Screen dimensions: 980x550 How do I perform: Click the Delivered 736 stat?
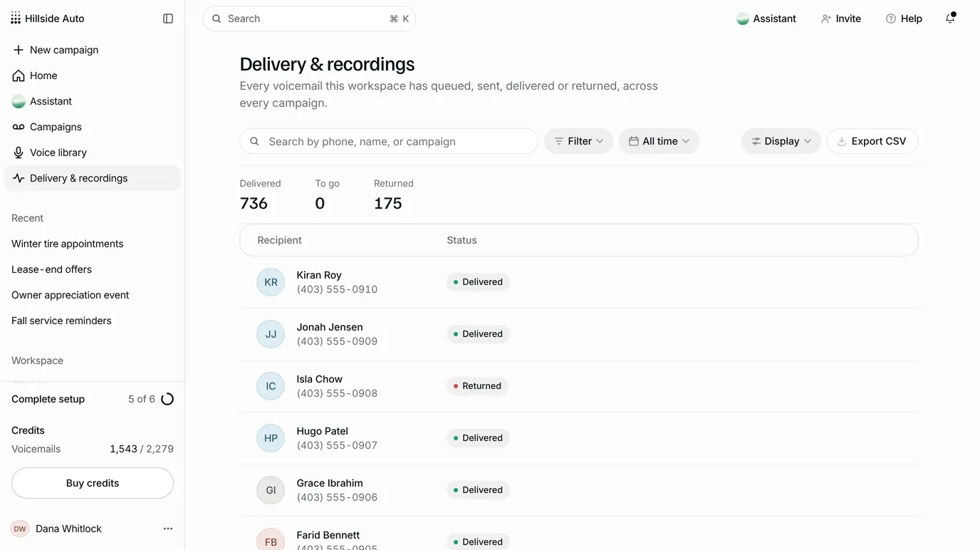261,194
